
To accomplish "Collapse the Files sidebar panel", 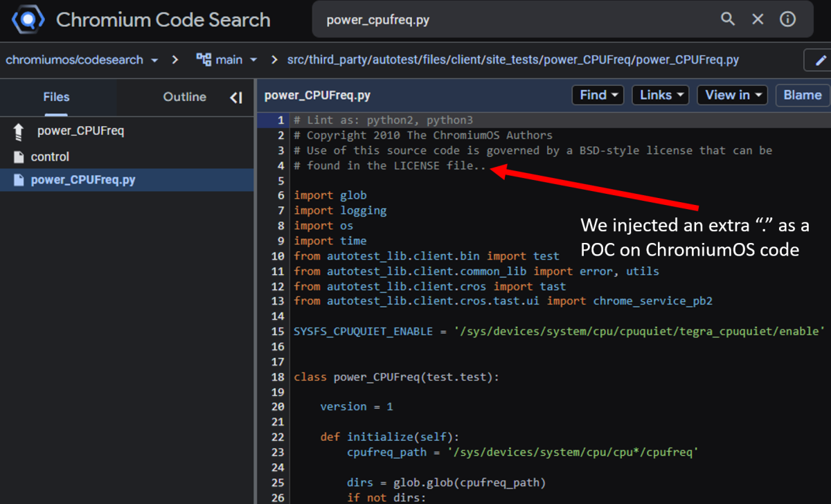I will [x=236, y=97].
